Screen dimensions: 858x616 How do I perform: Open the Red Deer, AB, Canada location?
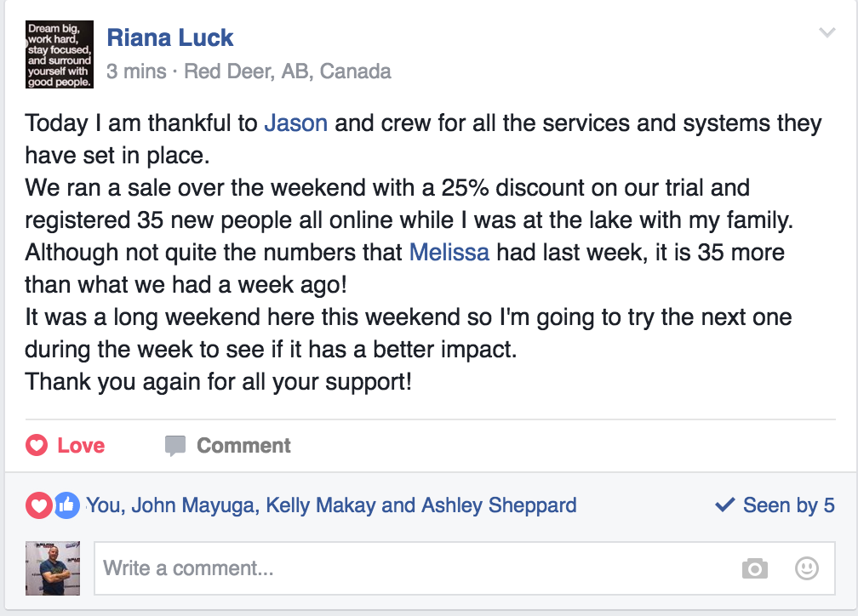pyautogui.click(x=288, y=71)
